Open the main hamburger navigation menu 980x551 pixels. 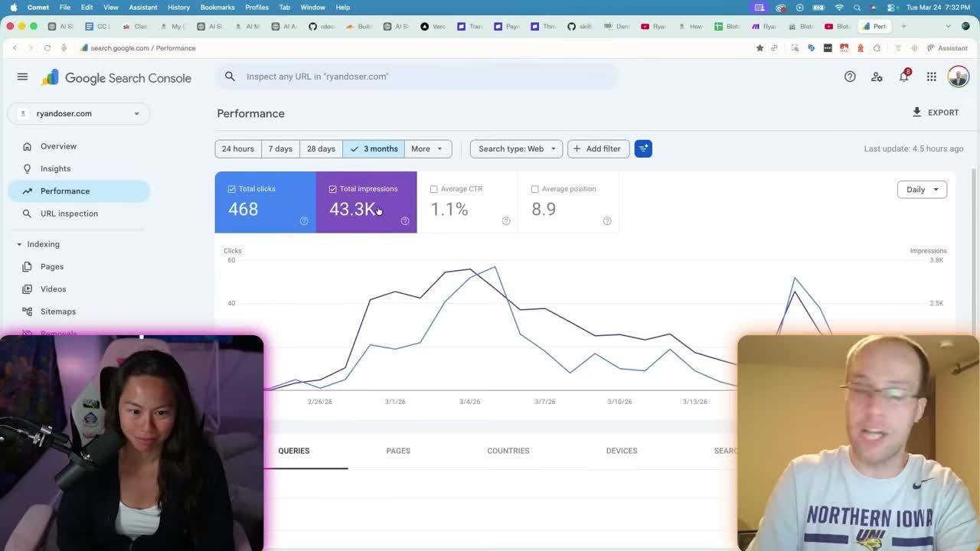point(22,77)
